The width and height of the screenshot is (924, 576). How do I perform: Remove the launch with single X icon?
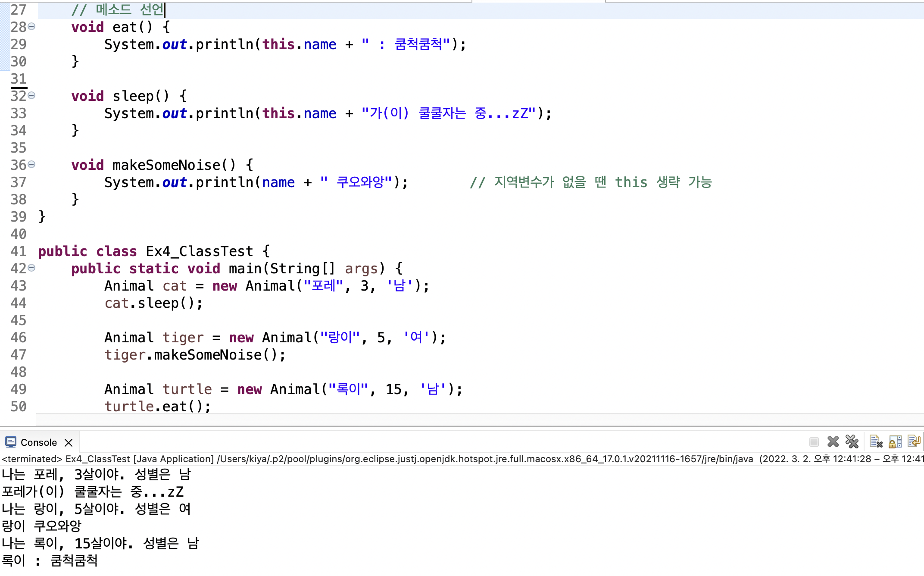833,442
